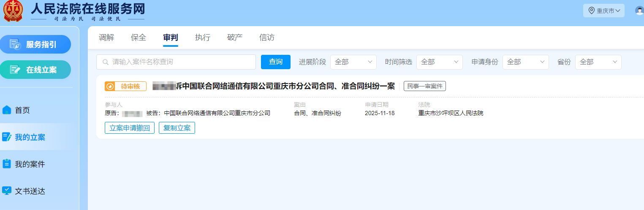Expand the 申请身份 dropdown
The image size is (644, 210).
[525, 62]
